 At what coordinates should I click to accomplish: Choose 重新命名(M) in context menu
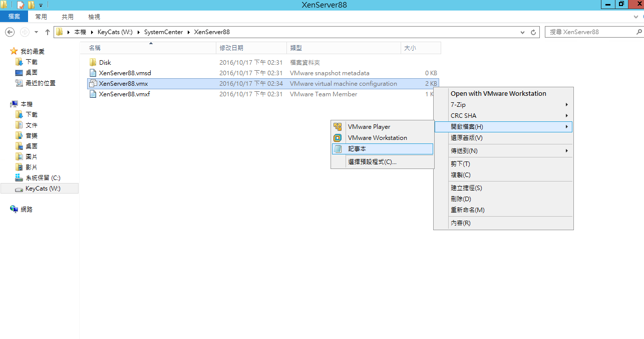point(503,210)
